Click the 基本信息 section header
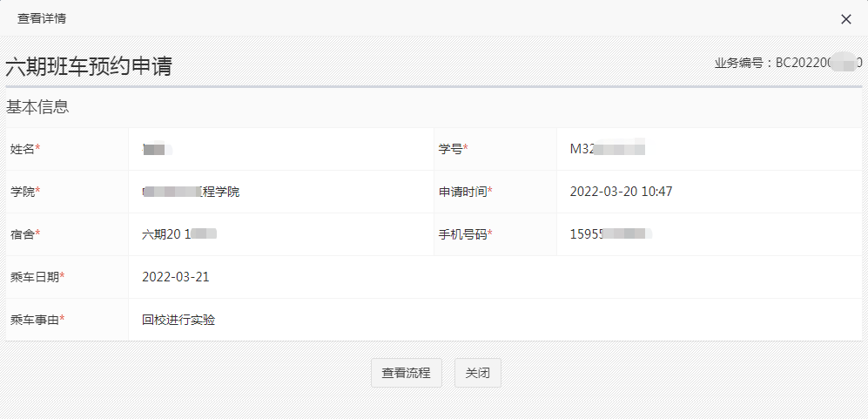Screen dimensions: 868x419 click(38, 107)
